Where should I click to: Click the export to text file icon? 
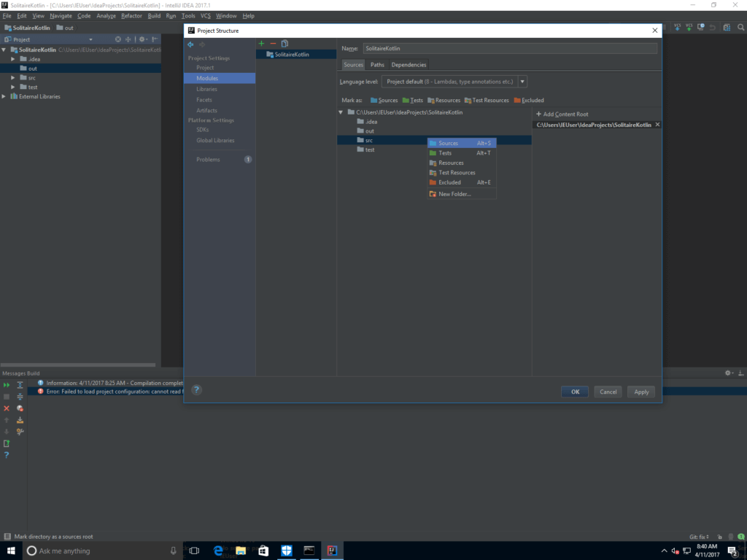pos(7,443)
